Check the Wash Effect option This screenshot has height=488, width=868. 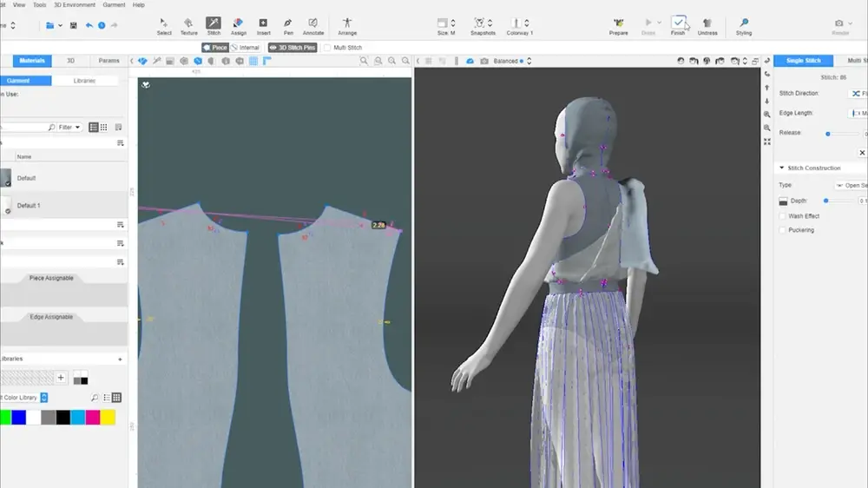point(783,216)
